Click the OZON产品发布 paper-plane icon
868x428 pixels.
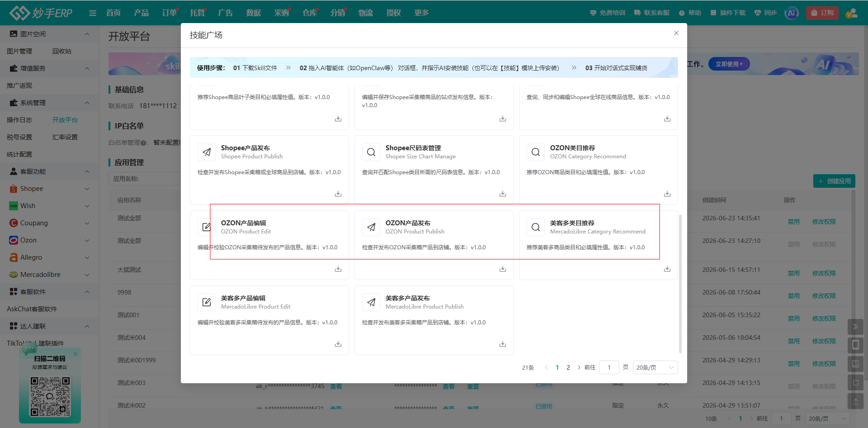(x=371, y=227)
